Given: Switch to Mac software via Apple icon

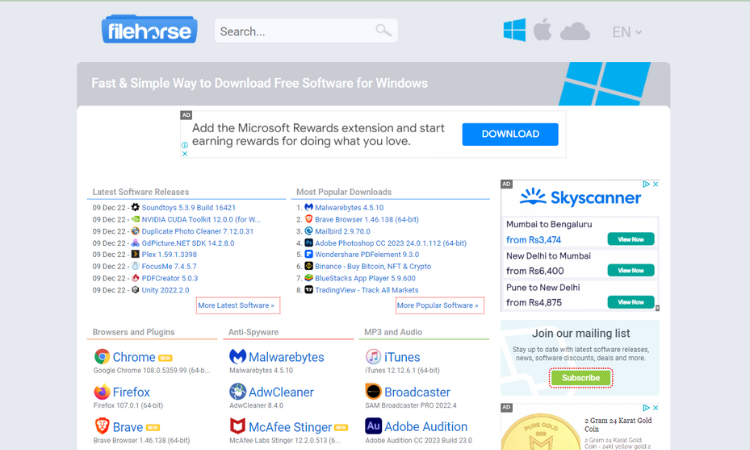Looking at the screenshot, I should click(542, 30).
